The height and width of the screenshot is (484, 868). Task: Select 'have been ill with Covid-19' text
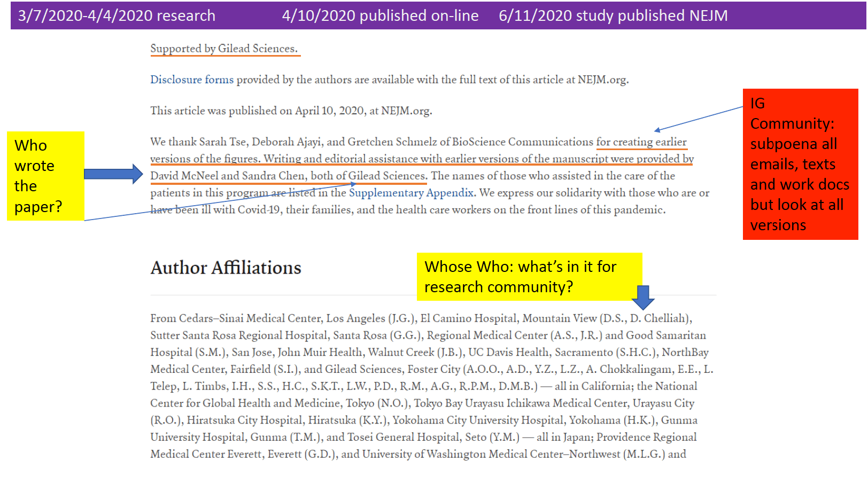point(215,210)
